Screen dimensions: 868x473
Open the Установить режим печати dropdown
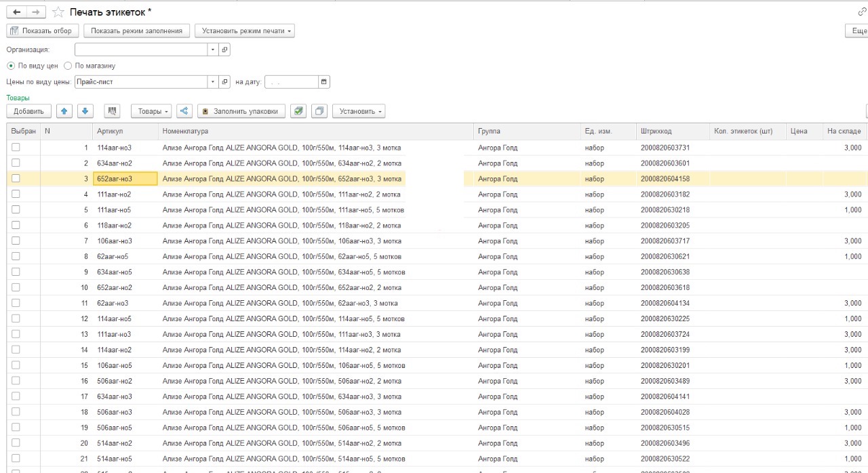point(245,30)
